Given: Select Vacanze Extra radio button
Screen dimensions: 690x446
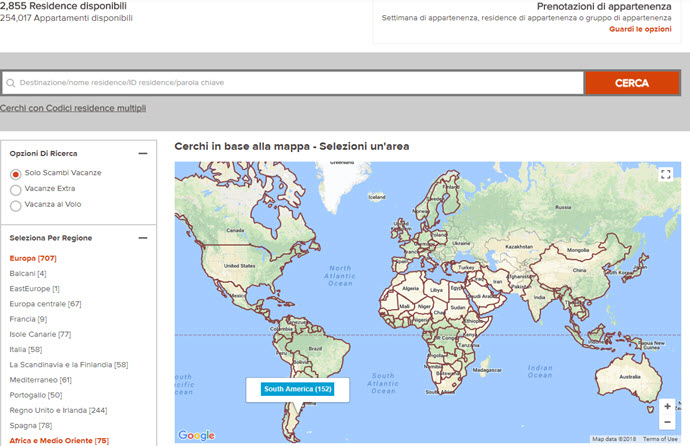Looking at the screenshot, I should click(15, 189).
